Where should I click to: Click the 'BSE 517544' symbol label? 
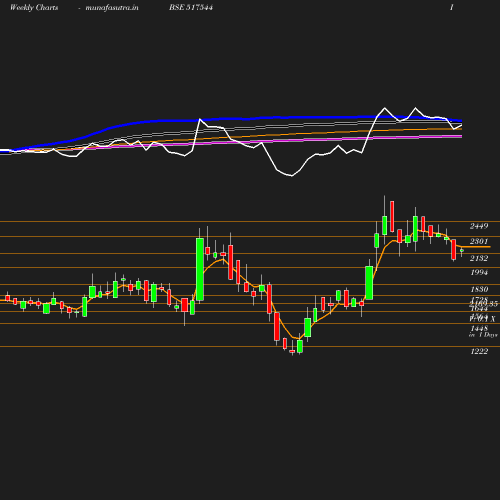tap(191, 7)
